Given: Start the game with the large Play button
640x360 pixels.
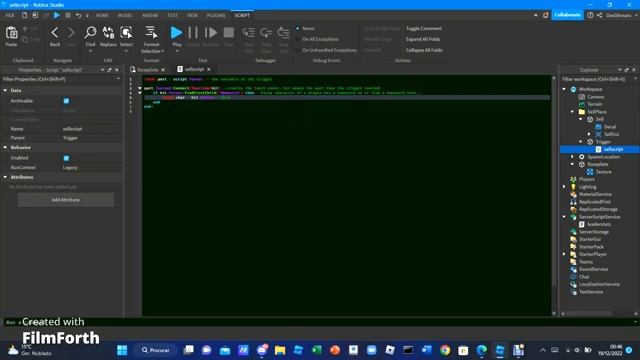Looking at the screenshot, I should click(x=177, y=32).
